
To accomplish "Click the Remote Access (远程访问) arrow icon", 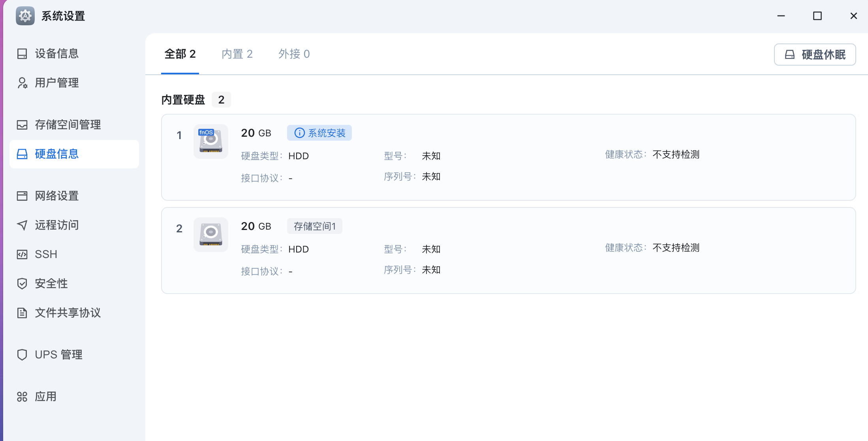I will click(22, 225).
